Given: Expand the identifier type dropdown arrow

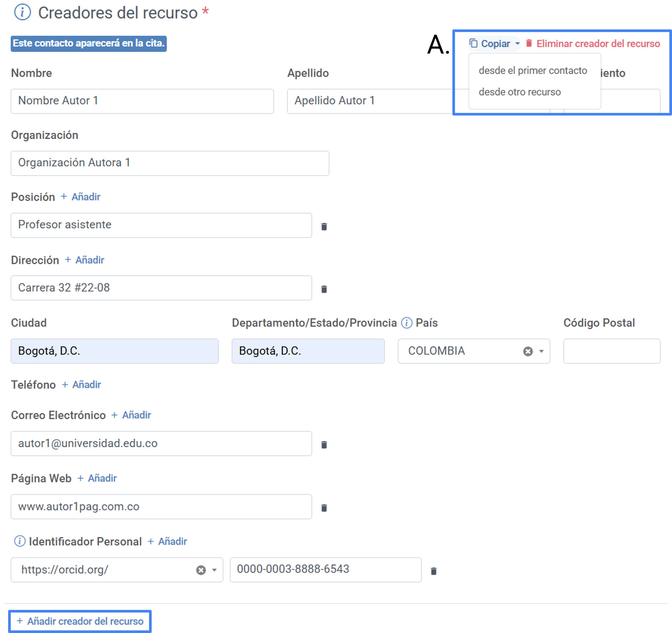Looking at the screenshot, I should pyautogui.click(x=214, y=570).
